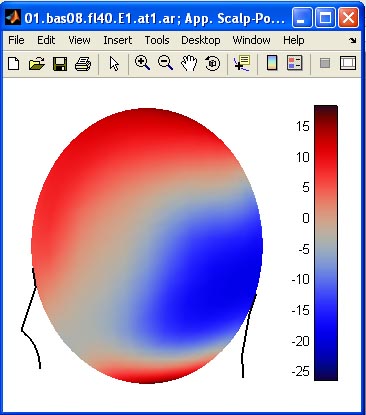Hide plot tools with the gray square icon
The width and height of the screenshot is (366, 415).
click(325, 63)
